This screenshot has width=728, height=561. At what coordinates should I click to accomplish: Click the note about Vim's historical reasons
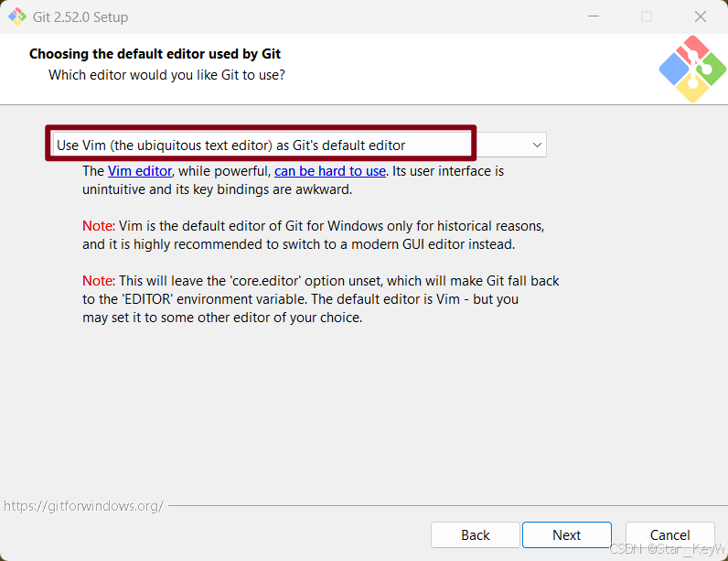(314, 235)
